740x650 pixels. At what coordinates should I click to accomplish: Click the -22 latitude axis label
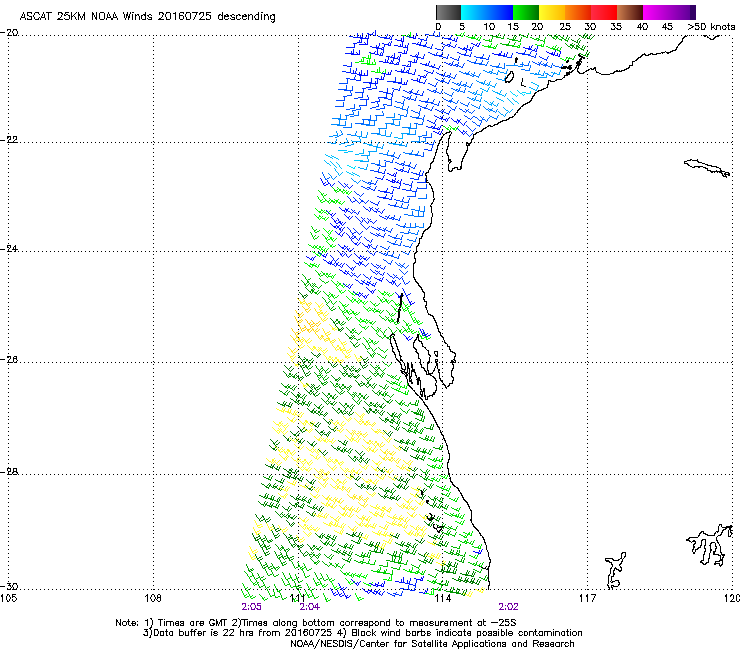[x=9, y=140]
